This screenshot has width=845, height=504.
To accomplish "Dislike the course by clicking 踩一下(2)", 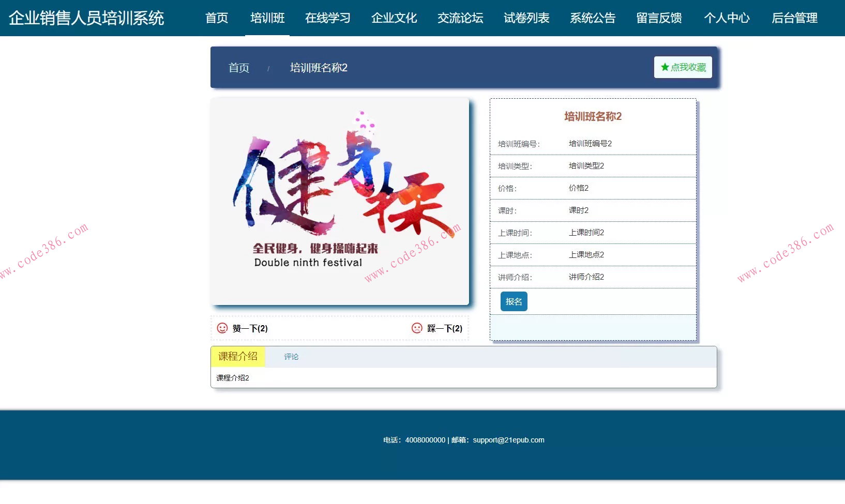I will click(443, 328).
